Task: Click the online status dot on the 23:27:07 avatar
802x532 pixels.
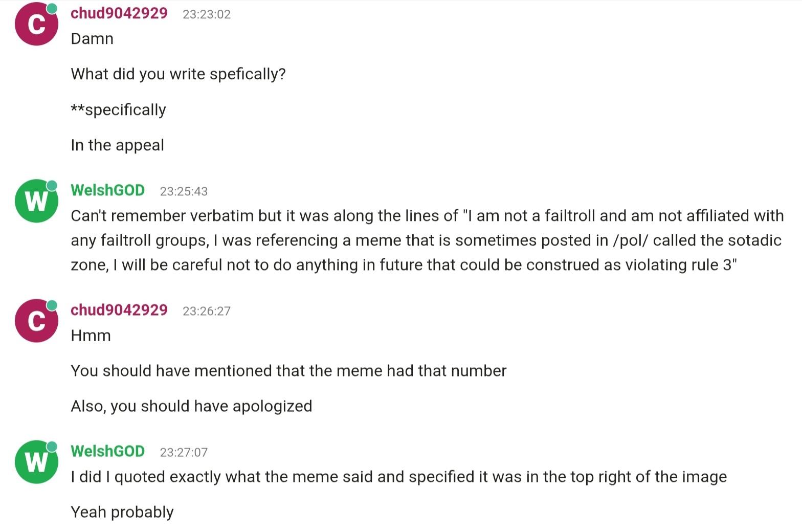Action: (x=52, y=446)
